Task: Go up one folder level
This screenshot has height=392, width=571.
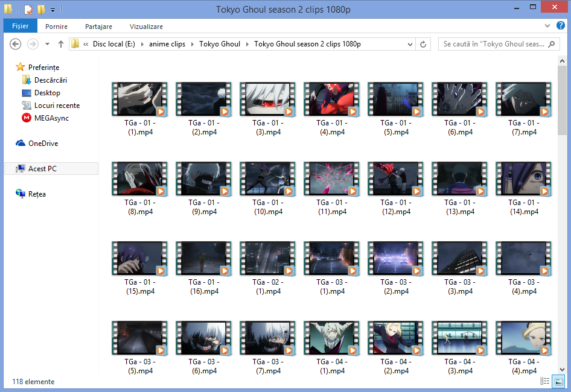Action: click(61, 44)
